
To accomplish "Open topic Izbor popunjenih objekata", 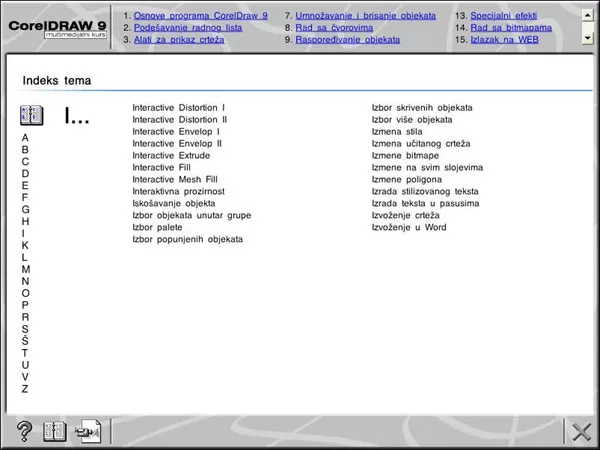I will (x=188, y=239).
